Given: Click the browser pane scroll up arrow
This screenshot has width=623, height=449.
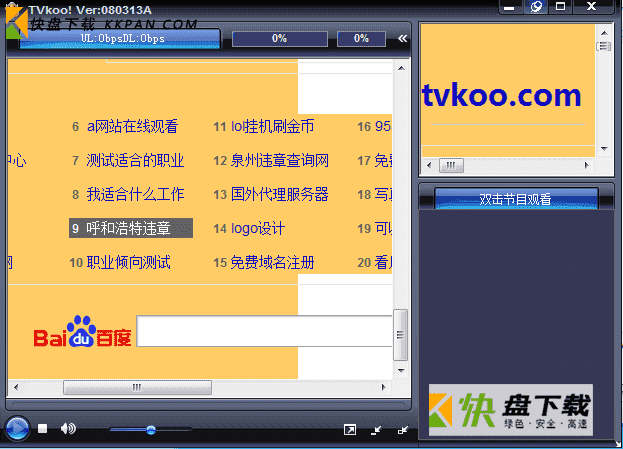Looking at the screenshot, I should point(401,68).
